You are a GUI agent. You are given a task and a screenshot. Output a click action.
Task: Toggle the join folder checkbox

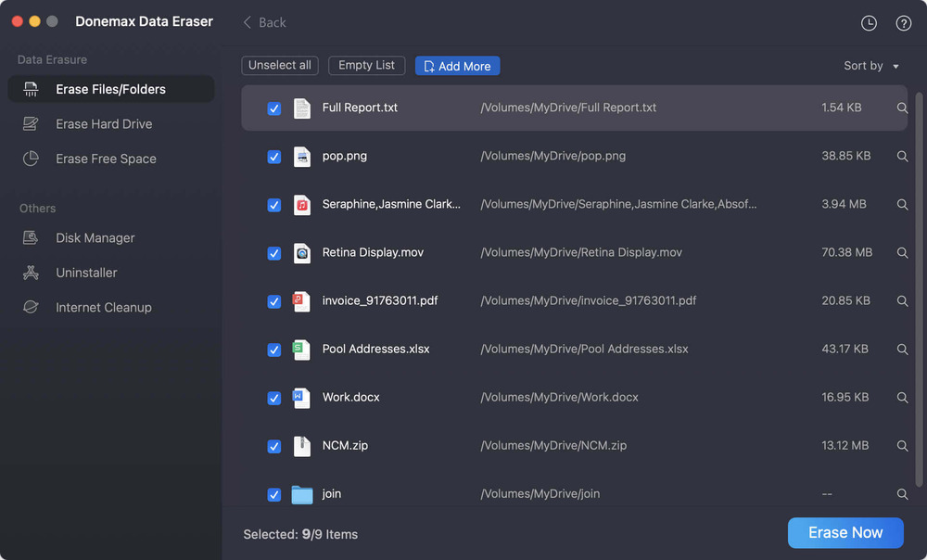click(x=273, y=494)
